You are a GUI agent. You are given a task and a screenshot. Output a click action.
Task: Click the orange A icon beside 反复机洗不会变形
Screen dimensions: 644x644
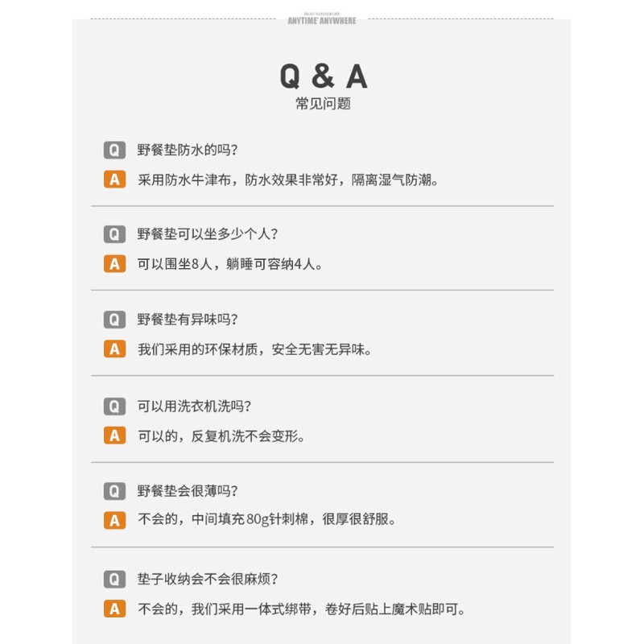point(114,436)
